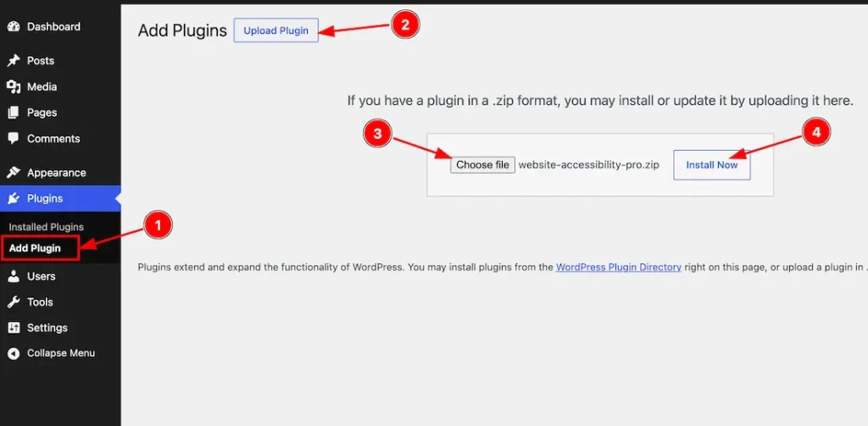This screenshot has width=868, height=426.
Task: Click the Media icon in sidebar
Action: coord(14,87)
